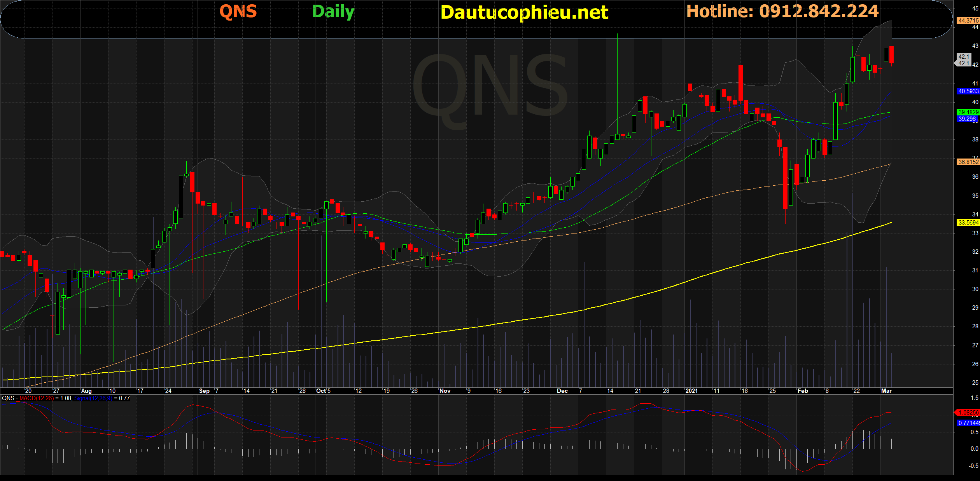Click the green 39.4829 price label
980x481 pixels.
[968, 112]
